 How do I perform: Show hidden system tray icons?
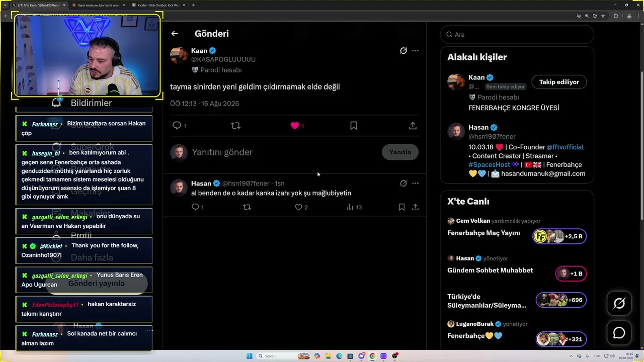point(571,356)
